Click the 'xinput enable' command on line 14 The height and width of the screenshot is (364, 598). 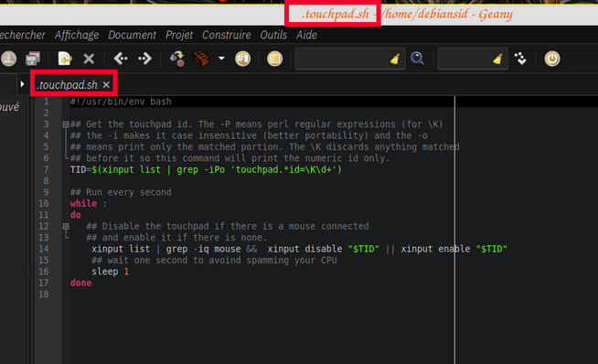pyautogui.click(x=435, y=249)
